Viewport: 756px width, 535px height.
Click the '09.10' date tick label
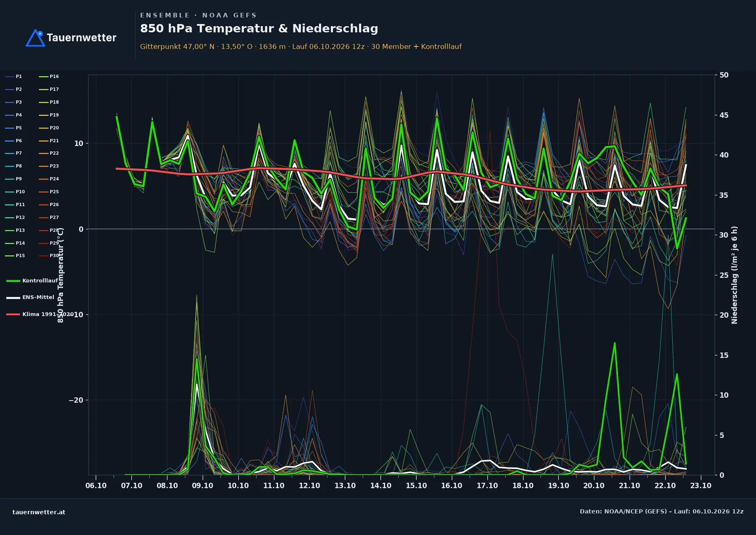[x=203, y=486]
